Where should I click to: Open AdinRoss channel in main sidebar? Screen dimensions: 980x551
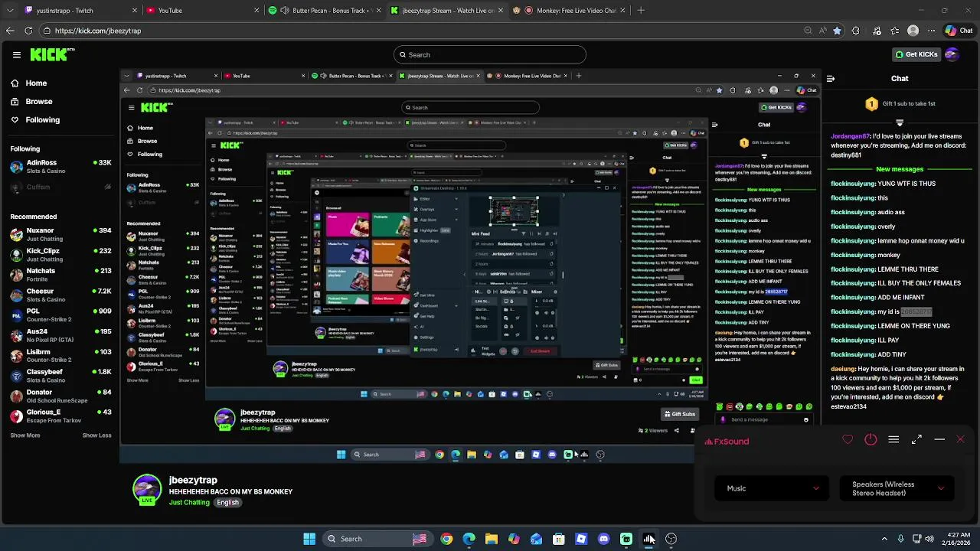61,166
